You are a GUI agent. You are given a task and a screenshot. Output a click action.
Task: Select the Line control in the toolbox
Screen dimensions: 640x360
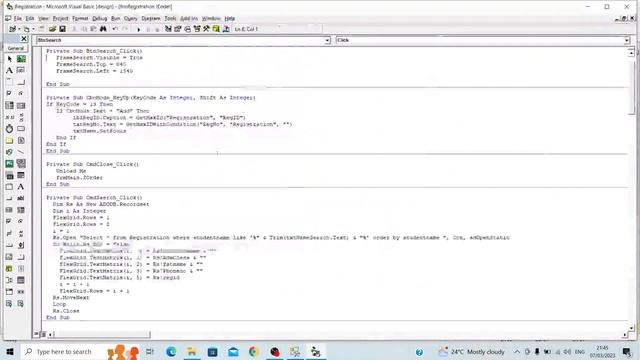click(x=21, y=152)
